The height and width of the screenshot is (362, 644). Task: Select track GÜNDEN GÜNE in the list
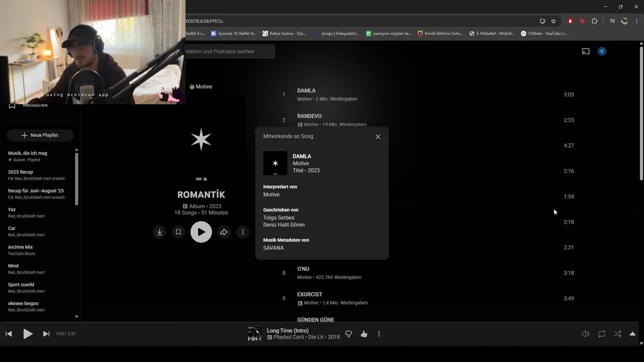315,320
